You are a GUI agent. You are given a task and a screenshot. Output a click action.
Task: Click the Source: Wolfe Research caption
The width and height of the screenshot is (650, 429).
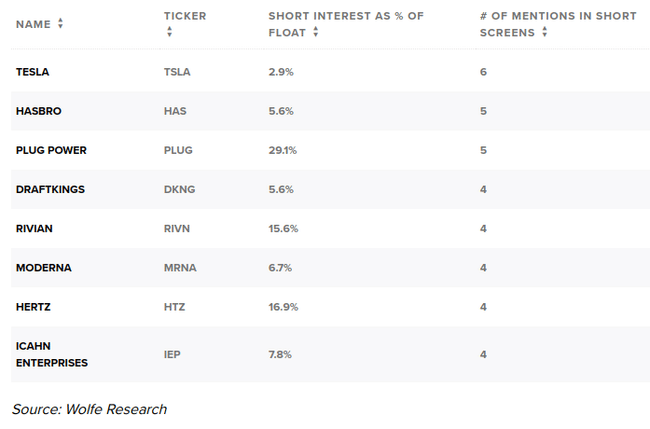[x=89, y=409]
